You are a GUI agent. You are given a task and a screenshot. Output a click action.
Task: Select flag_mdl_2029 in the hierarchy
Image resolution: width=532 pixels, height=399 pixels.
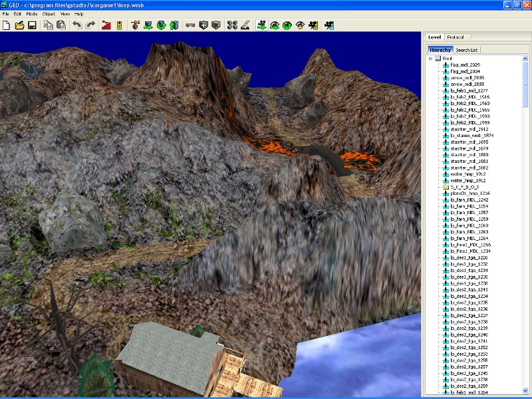click(465, 65)
